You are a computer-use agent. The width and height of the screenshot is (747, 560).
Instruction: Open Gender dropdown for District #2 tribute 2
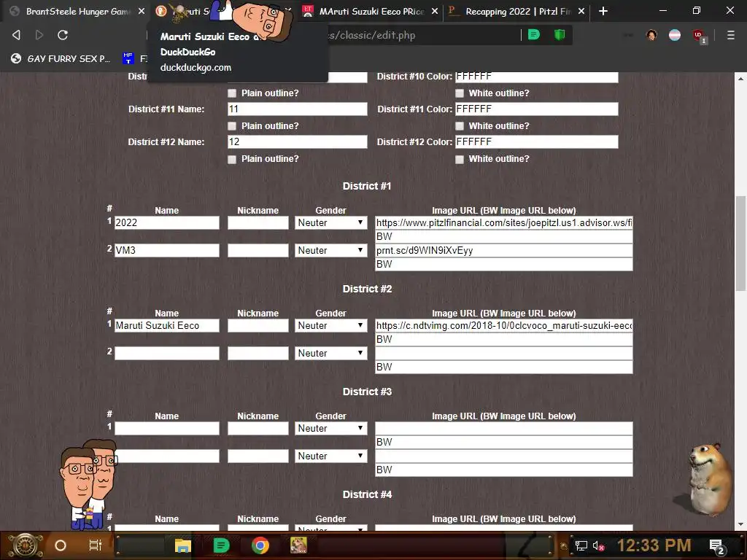coord(330,354)
